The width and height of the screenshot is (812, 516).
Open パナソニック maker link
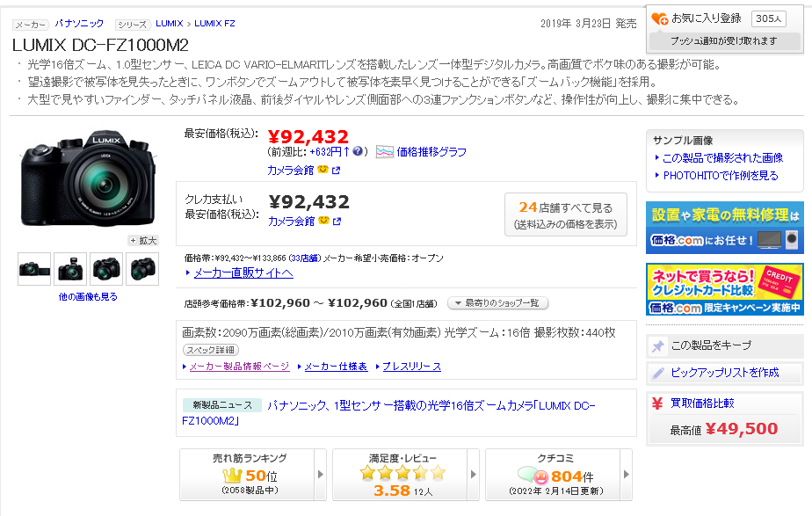tap(79, 24)
